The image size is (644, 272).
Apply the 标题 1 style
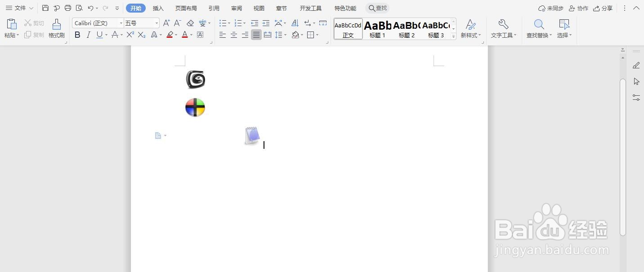(377, 29)
